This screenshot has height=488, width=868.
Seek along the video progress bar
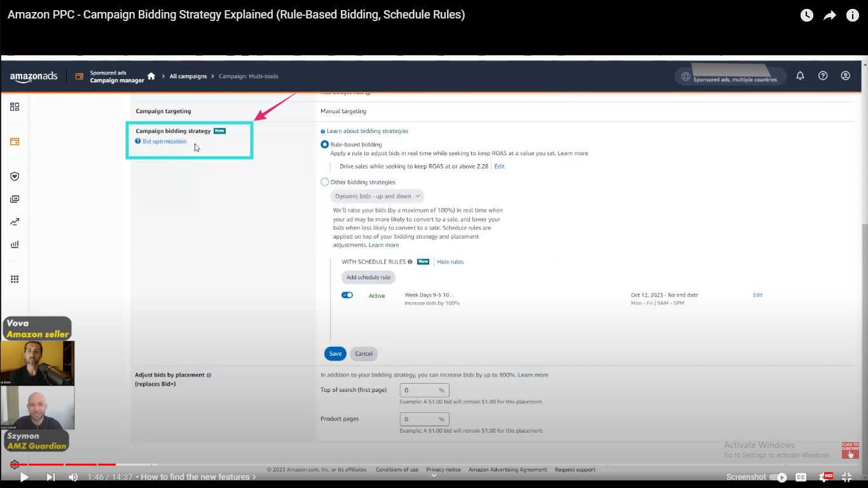434,464
